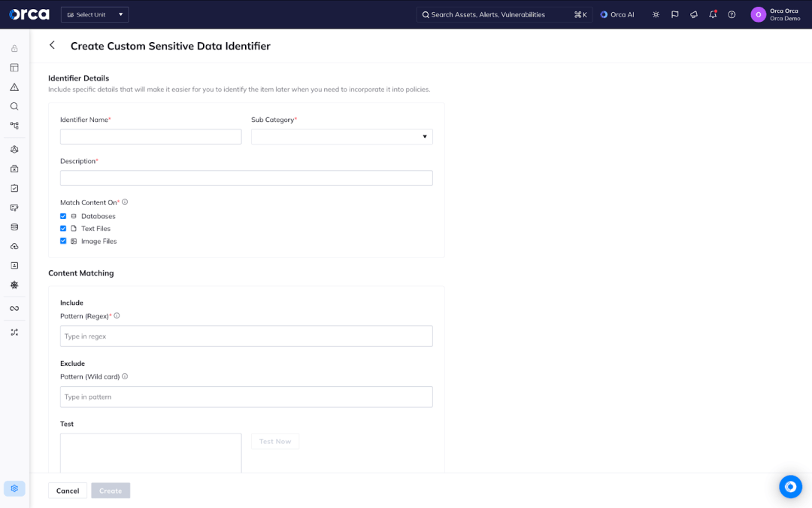The height and width of the screenshot is (508, 812).
Task: Click the Search Assets, Alerts, Vulnerabilities bar
Action: pyautogui.click(x=504, y=14)
